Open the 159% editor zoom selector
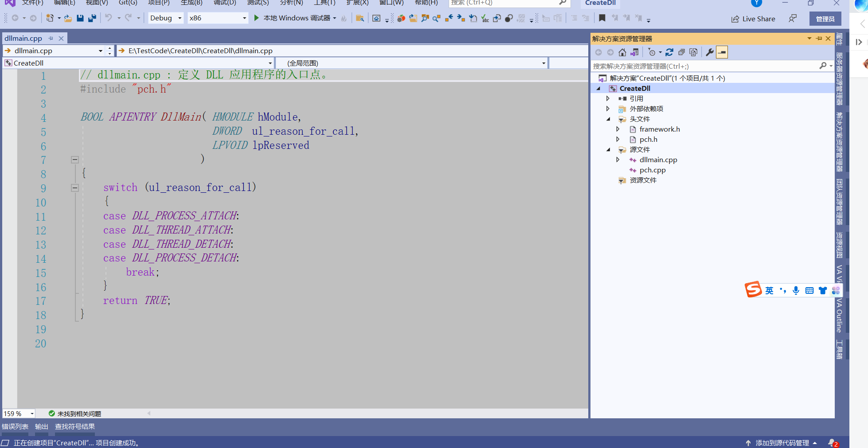Screen dimensions: 868x448 pyautogui.click(x=18, y=413)
